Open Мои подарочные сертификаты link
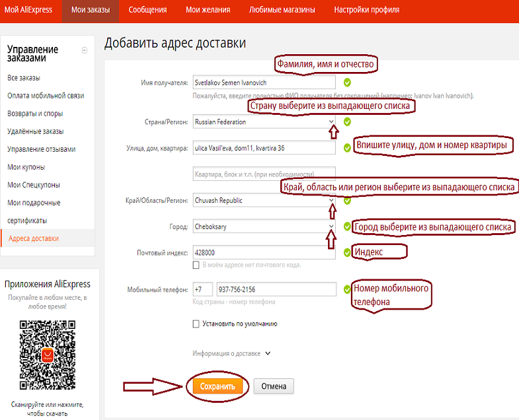 34,212
